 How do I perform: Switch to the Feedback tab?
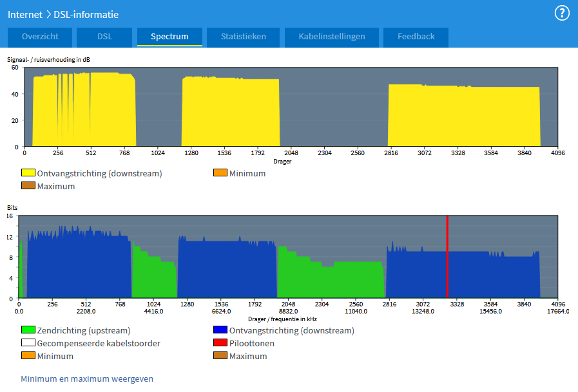[416, 37]
